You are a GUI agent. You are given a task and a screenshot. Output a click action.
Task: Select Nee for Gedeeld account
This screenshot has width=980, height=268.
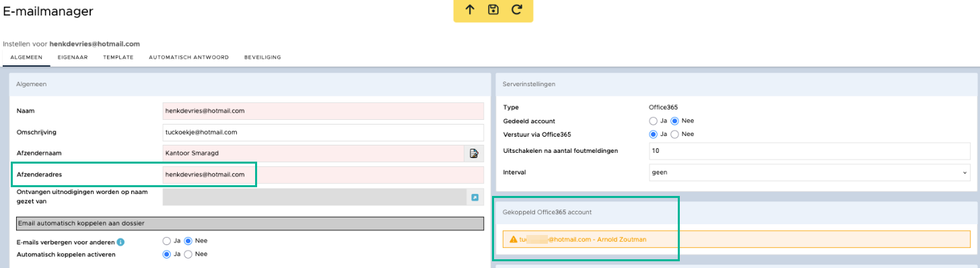click(x=674, y=121)
